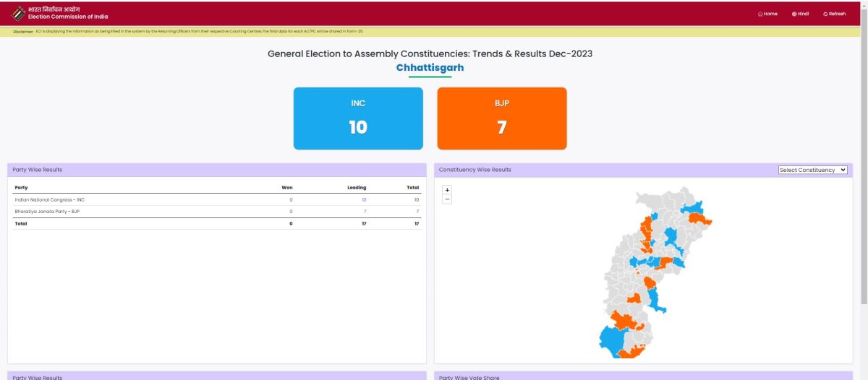Click the Won column header
Screen dimensions: 868x380
[287, 187]
